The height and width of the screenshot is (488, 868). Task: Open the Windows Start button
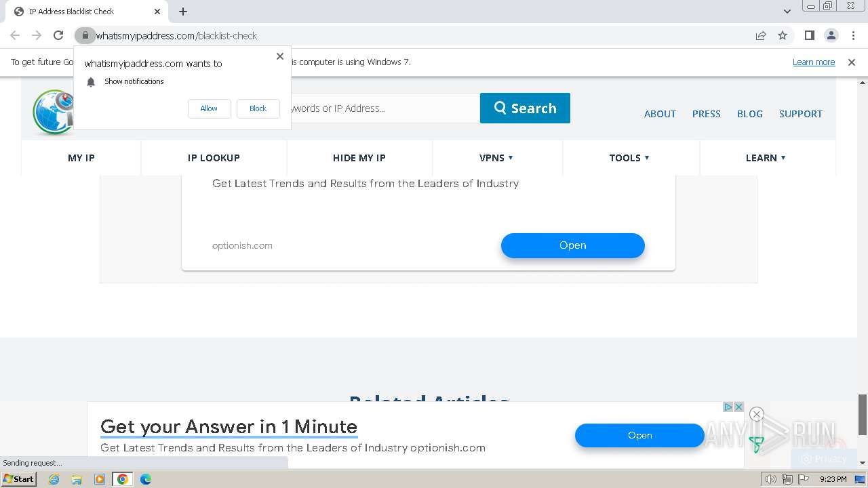click(19, 479)
